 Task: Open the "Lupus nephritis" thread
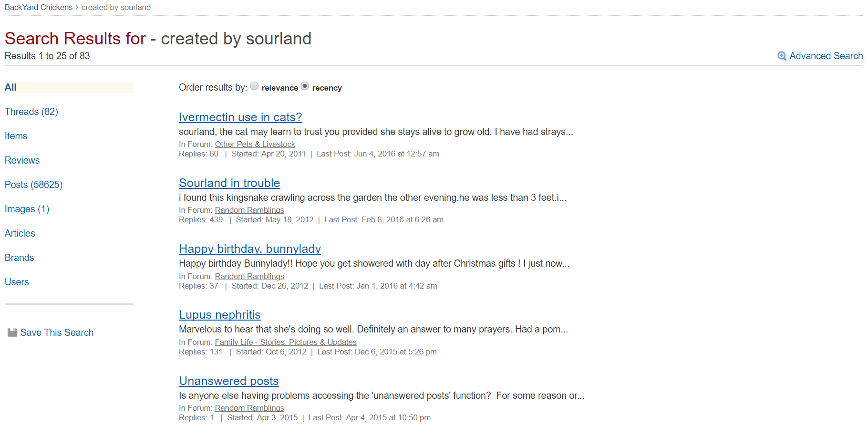pyautogui.click(x=220, y=315)
